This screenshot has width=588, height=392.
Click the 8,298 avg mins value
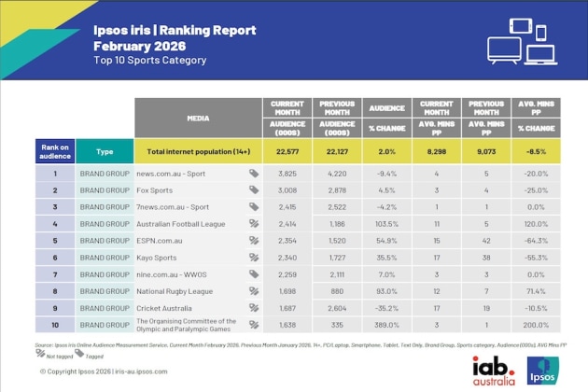(437, 151)
